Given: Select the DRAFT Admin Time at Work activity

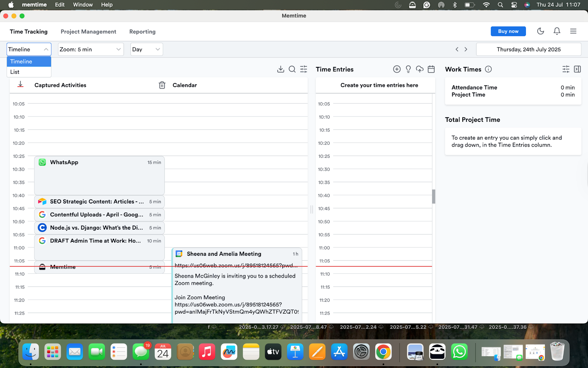Looking at the screenshot, I should (x=99, y=247).
